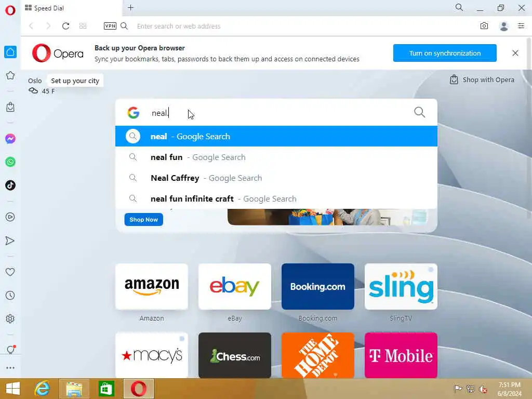Click the Shop Now button
This screenshot has height=399, width=532.
coord(143,220)
